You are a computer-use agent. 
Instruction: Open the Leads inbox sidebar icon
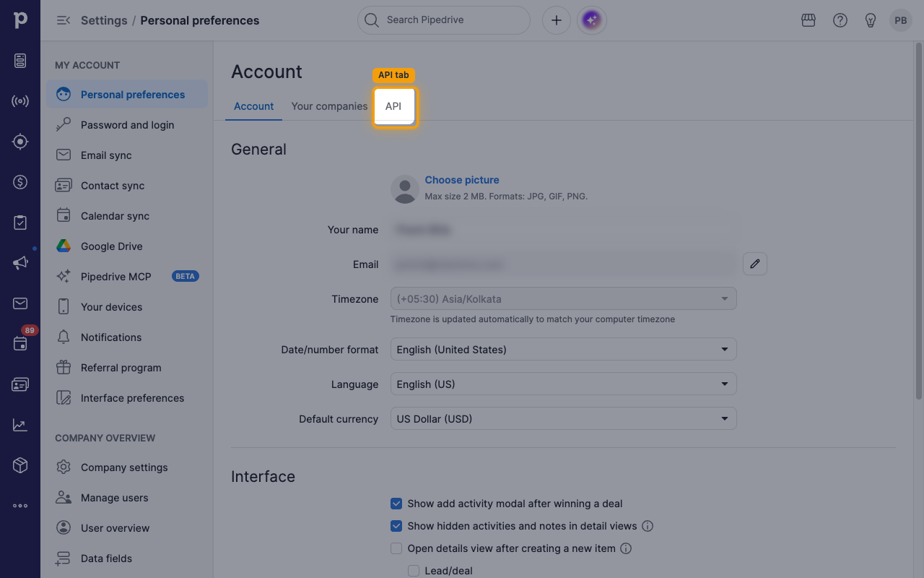click(20, 61)
